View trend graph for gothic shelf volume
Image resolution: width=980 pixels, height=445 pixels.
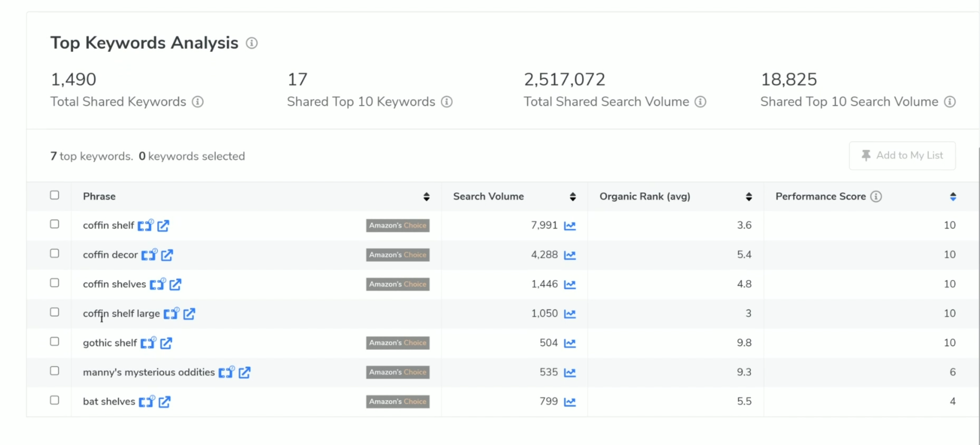[x=570, y=343]
